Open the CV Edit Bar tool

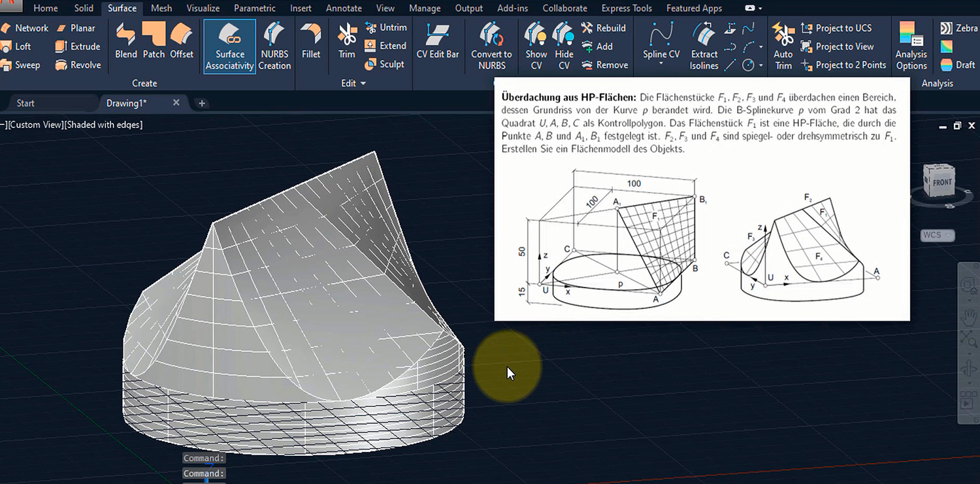coord(438,40)
